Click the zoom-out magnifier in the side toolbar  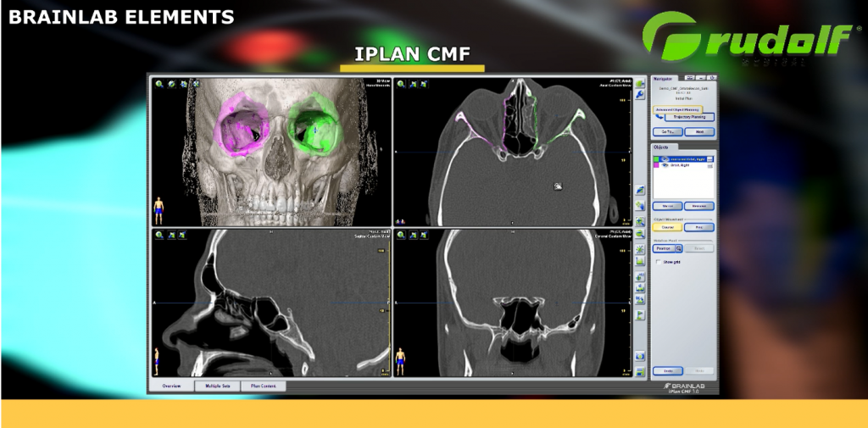[641, 234]
